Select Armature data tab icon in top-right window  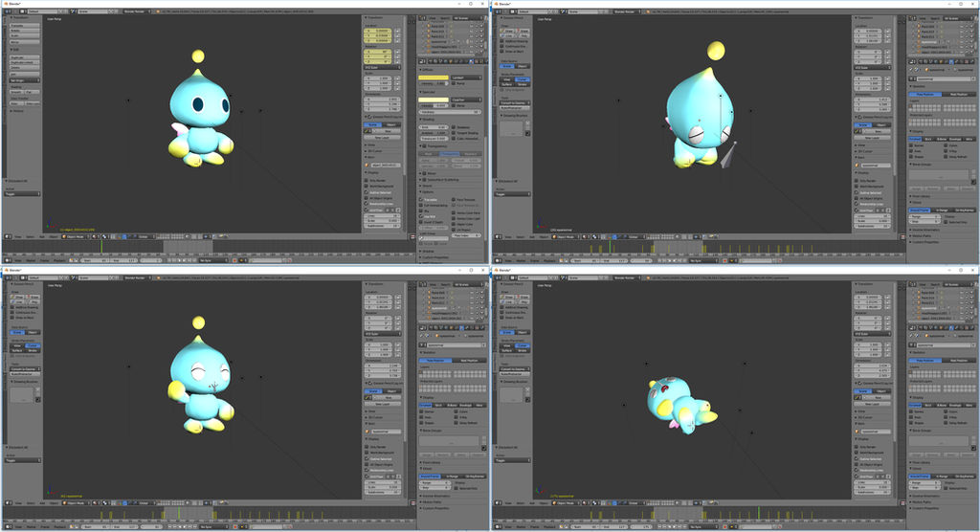(x=951, y=62)
